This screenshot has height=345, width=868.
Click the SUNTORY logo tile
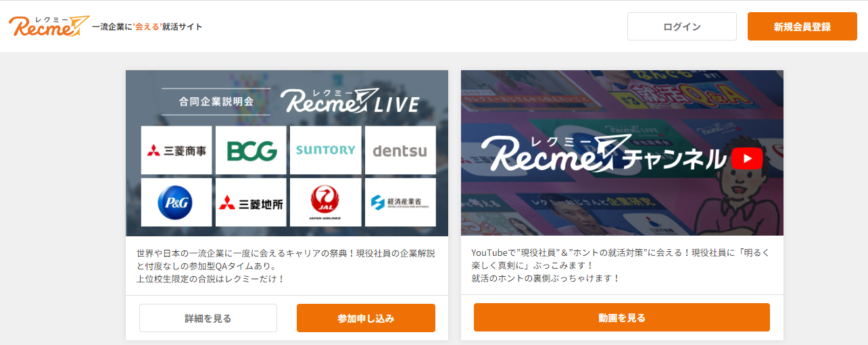coord(325,150)
